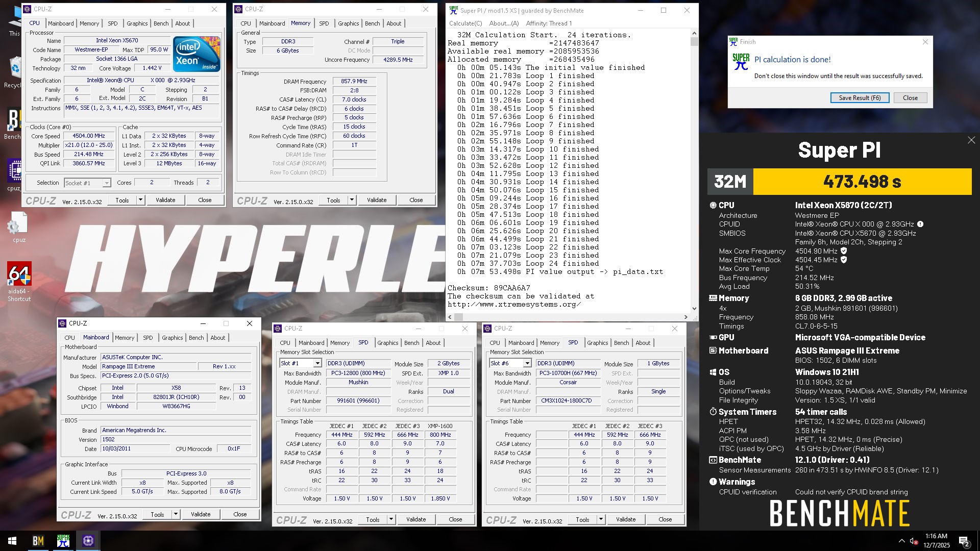Open the About...(A) menu in Super PI
This screenshot has width=980, height=551.
coord(504,23)
